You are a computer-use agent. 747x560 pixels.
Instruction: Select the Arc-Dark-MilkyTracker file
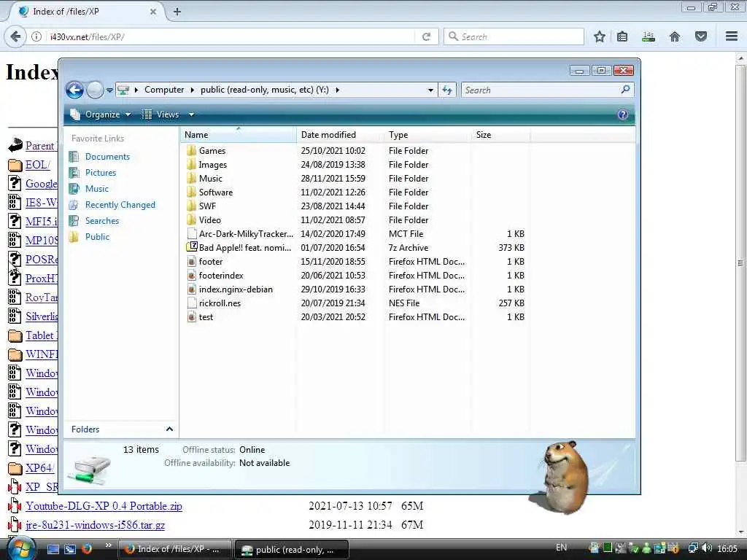(x=246, y=234)
